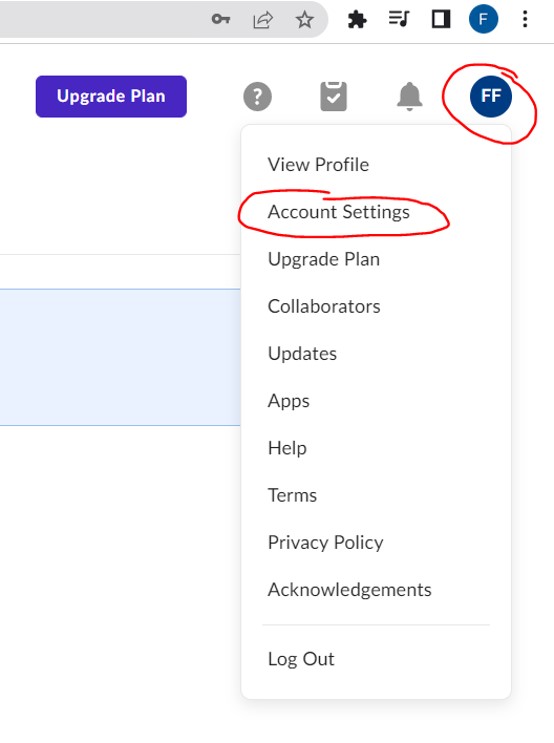This screenshot has height=743, width=554.
Task: Open the Chrome three-dot menu
Action: pyautogui.click(x=525, y=19)
